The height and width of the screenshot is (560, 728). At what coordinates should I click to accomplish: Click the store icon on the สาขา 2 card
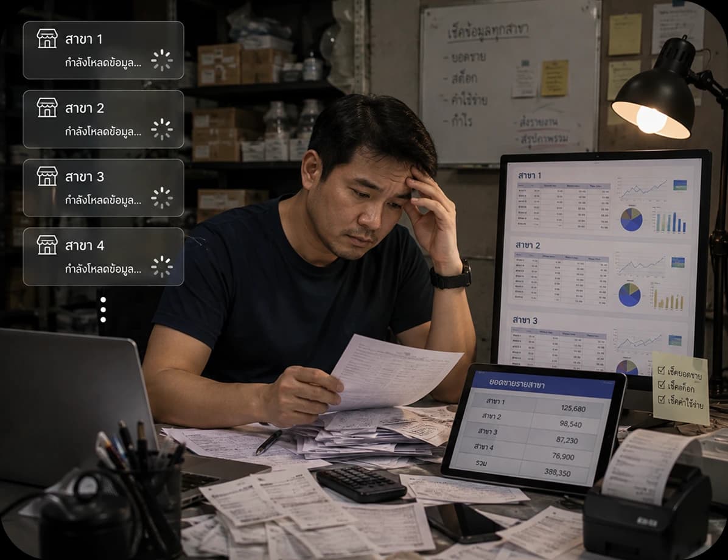point(47,107)
